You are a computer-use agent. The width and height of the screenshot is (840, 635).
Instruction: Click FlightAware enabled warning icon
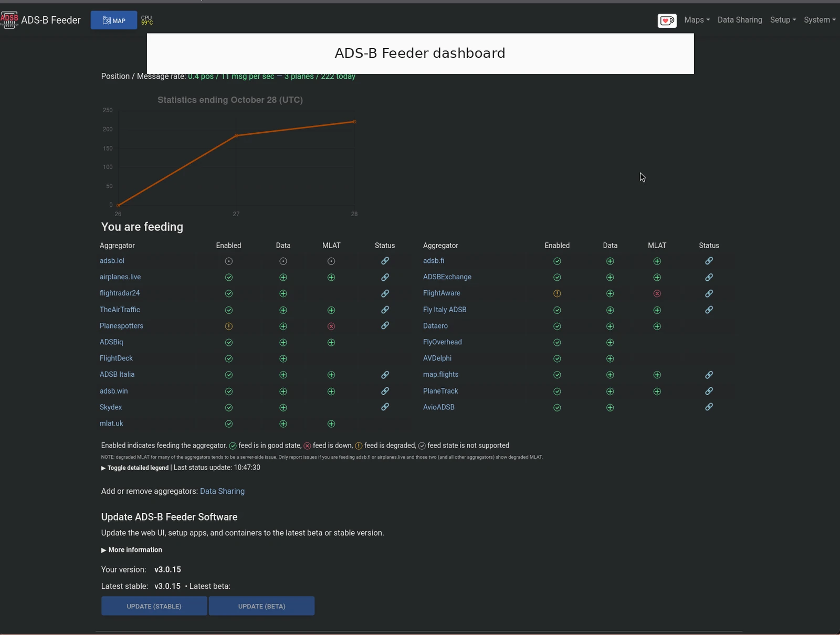tap(557, 294)
